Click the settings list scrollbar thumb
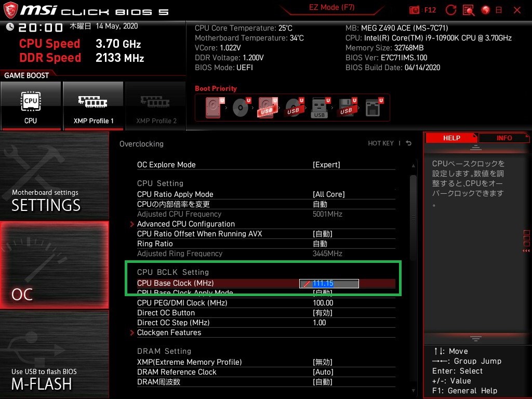Screen dimensions: 532x399 coord(413,218)
